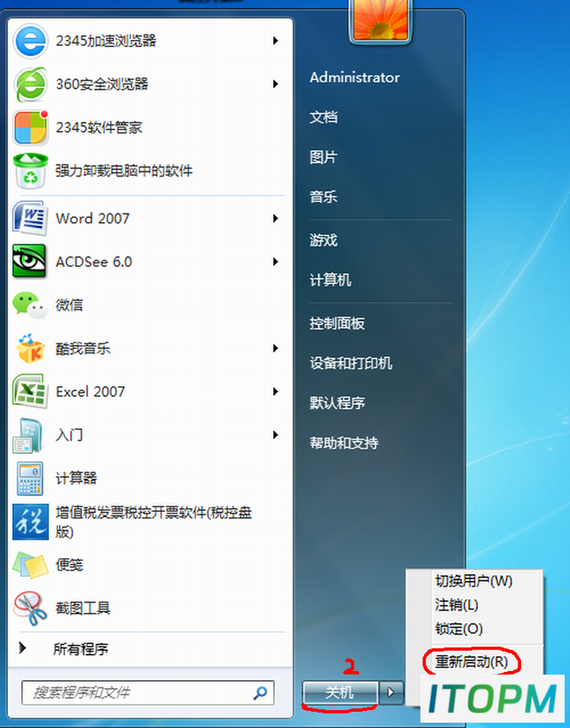Open the Administrator user folder link
570x728 pixels.
click(x=354, y=77)
